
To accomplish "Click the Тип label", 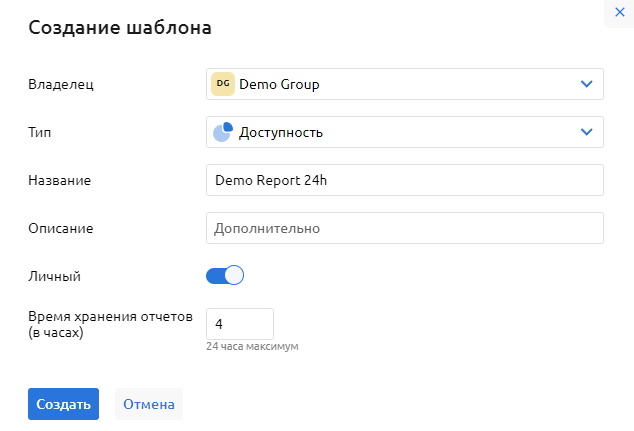I will pyautogui.click(x=40, y=132).
